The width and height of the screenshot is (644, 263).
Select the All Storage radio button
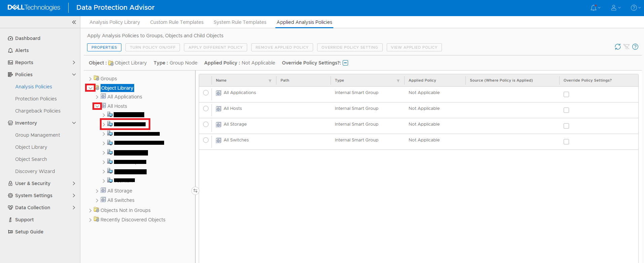tap(206, 124)
